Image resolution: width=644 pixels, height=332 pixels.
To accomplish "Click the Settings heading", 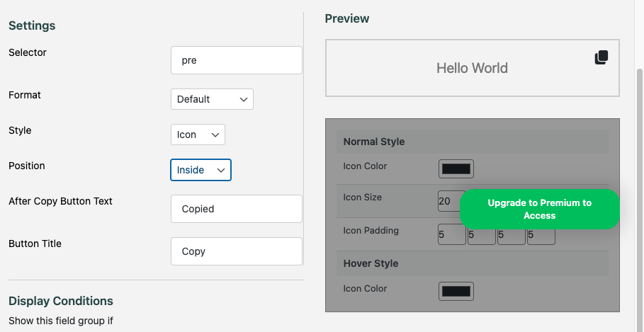I will click(32, 25).
